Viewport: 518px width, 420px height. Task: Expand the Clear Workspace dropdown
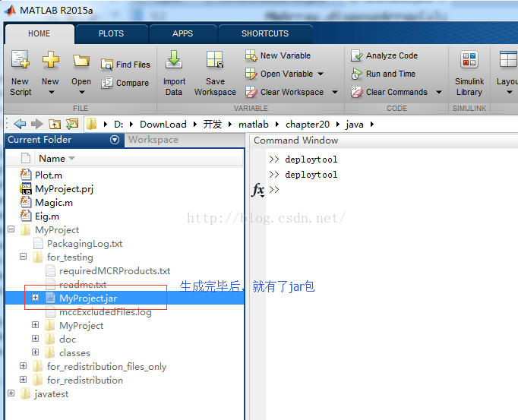335,92
